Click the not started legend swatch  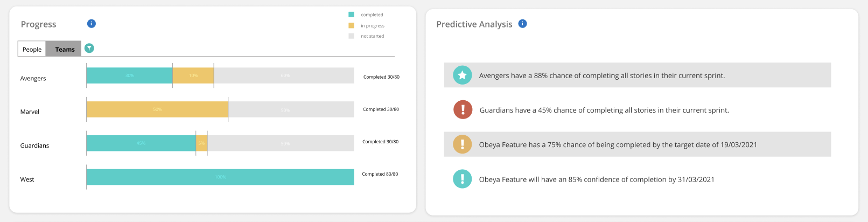(351, 36)
